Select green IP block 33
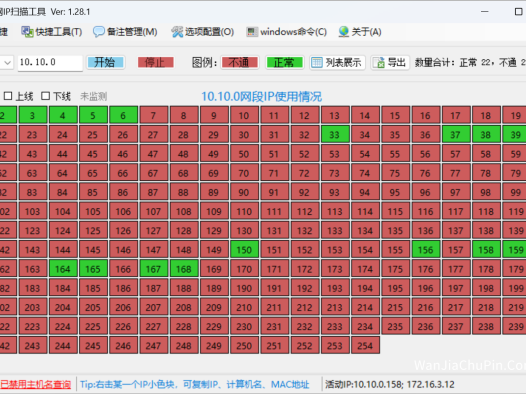Image resolution: width=526 pixels, height=394 pixels. pos(335,134)
